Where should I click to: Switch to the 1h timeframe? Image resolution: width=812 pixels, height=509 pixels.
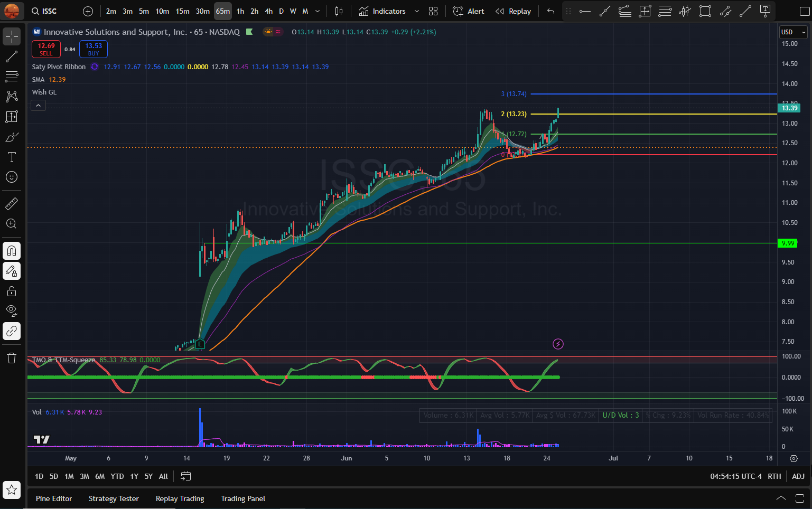[x=240, y=11]
